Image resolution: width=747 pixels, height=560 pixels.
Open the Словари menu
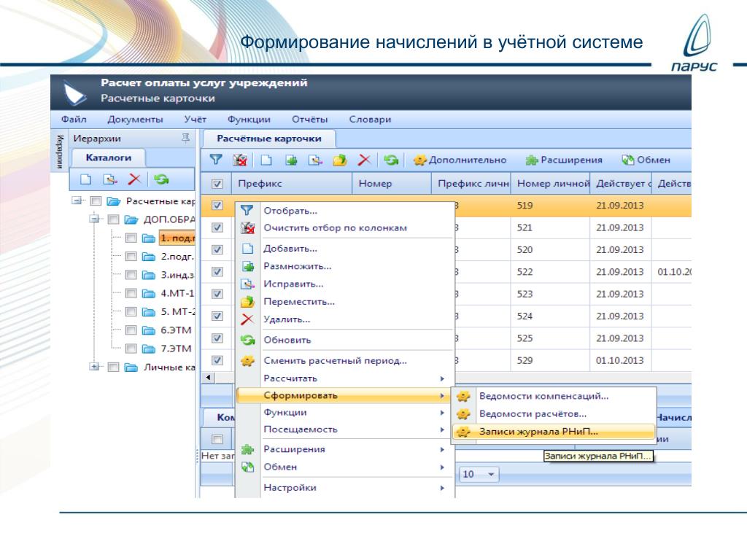370,119
